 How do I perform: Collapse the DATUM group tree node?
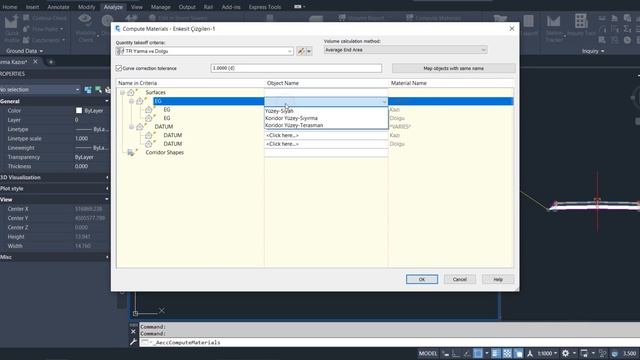coord(131,127)
